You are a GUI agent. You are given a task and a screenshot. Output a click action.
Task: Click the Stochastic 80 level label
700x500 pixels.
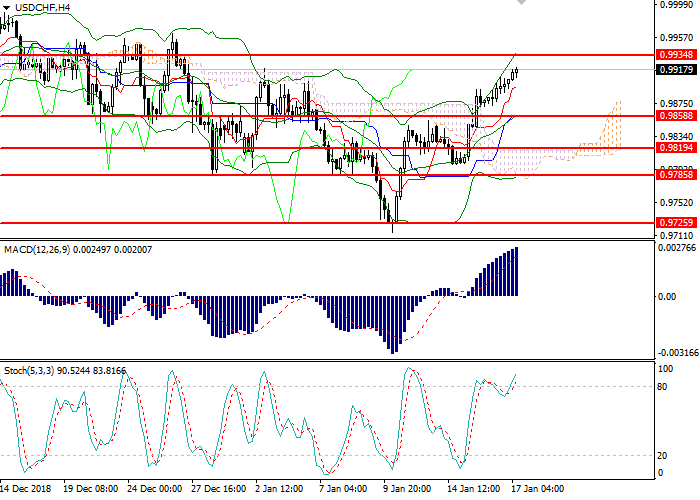[x=659, y=387]
